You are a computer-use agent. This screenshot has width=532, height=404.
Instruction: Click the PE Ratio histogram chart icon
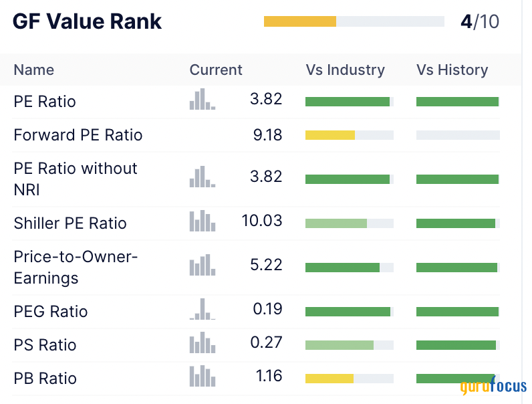(x=202, y=100)
